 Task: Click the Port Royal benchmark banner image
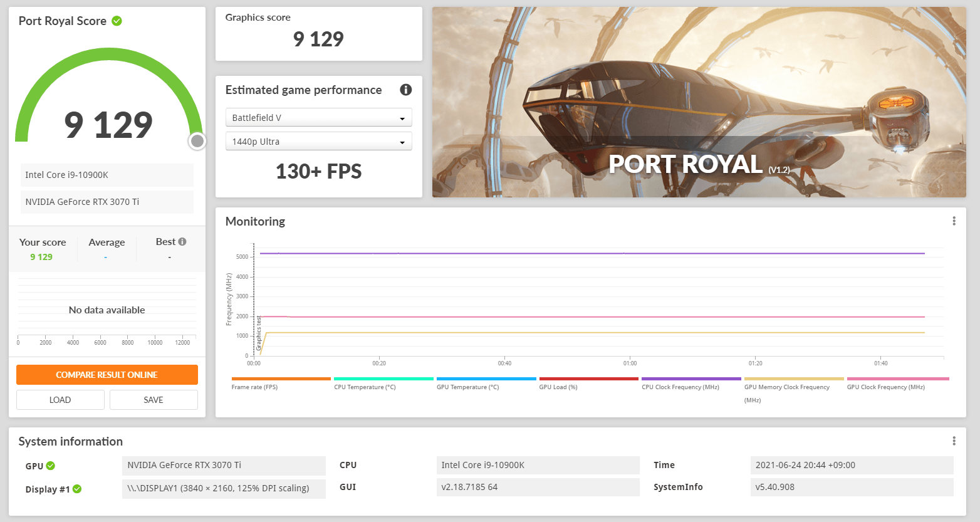(x=699, y=102)
